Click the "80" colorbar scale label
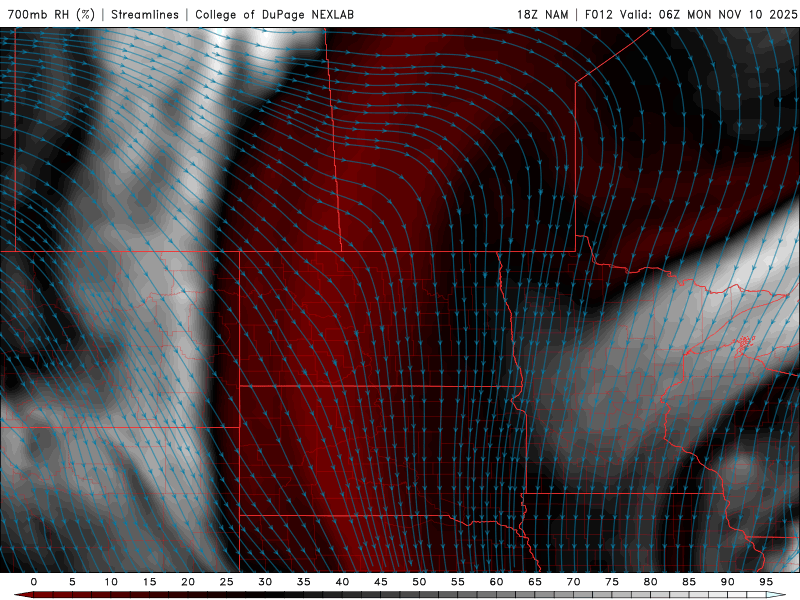 point(650,582)
